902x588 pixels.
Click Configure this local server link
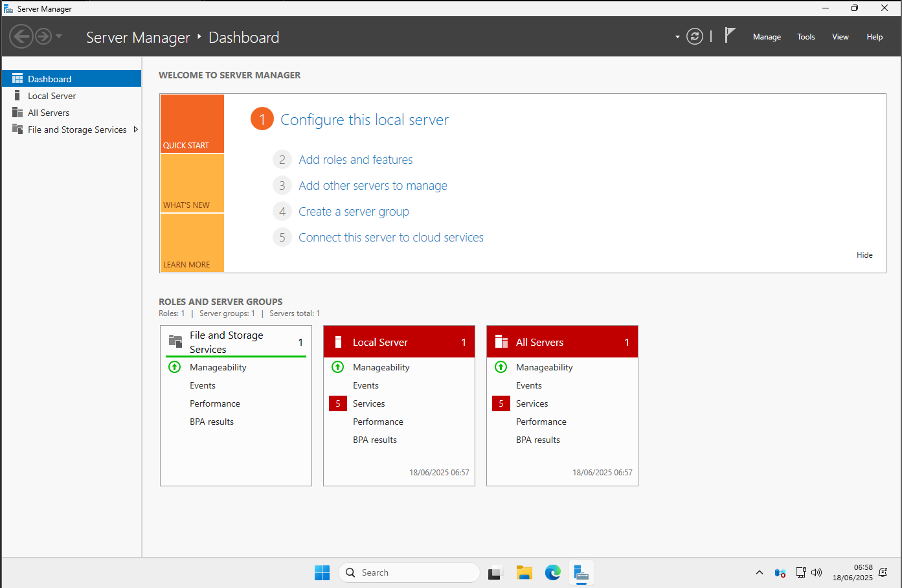pyautogui.click(x=365, y=120)
